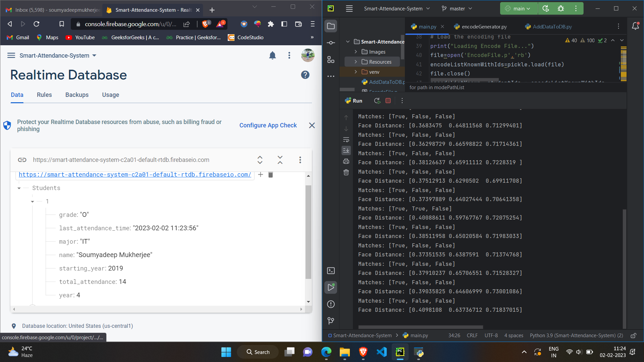The height and width of the screenshot is (362, 644).
Task: Open PyCharm Problems tool window
Action: (331, 304)
